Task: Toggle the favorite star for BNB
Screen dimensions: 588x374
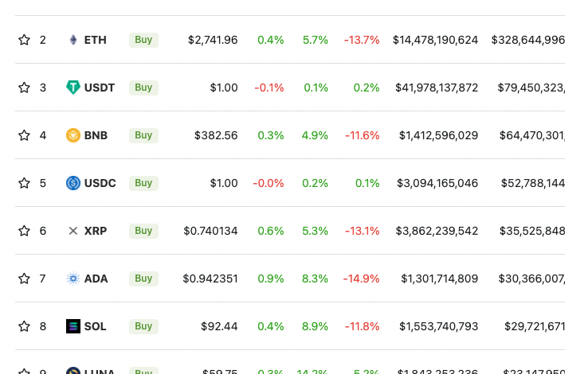Action: click(x=24, y=135)
